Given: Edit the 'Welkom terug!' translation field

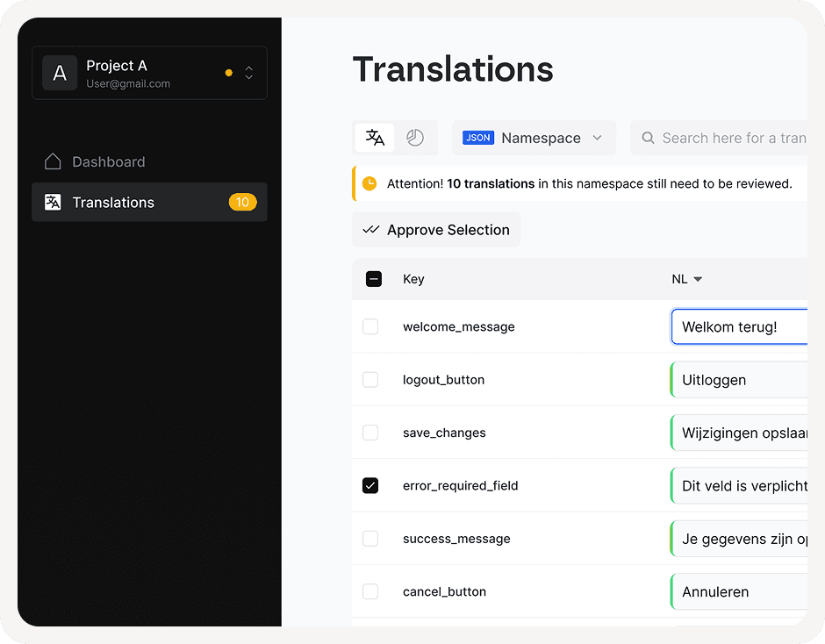Looking at the screenshot, I should point(739,326).
